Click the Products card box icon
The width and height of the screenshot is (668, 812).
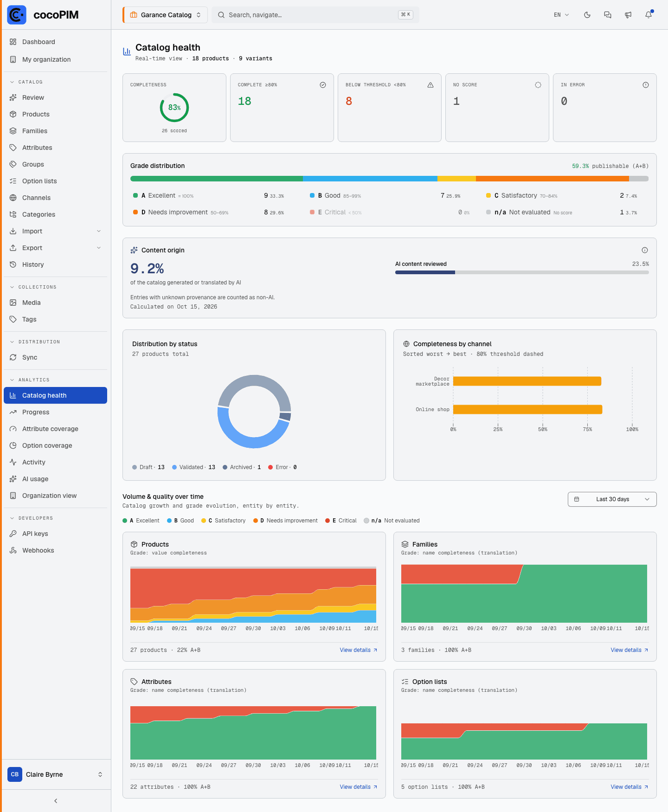[134, 544]
